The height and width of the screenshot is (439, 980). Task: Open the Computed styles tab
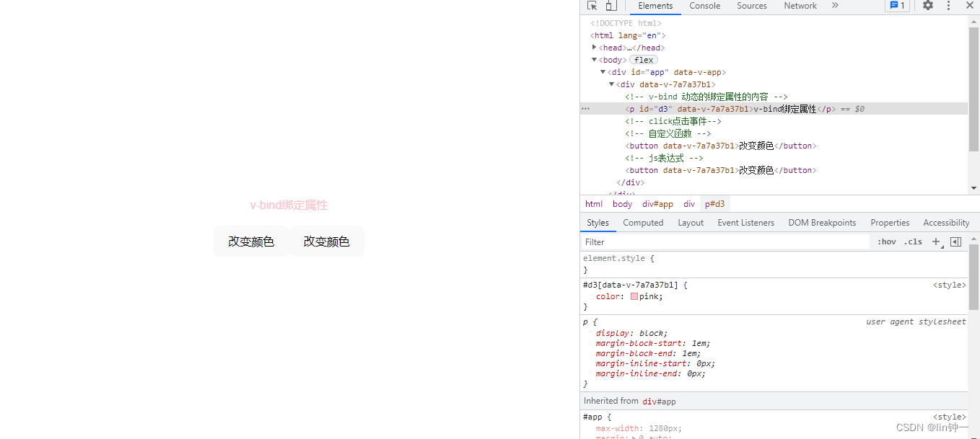pyautogui.click(x=643, y=223)
